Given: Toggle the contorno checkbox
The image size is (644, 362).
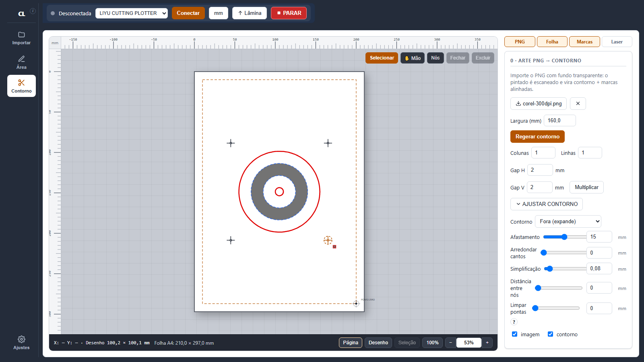Looking at the screenshot, I should click(x=550, y=334).
